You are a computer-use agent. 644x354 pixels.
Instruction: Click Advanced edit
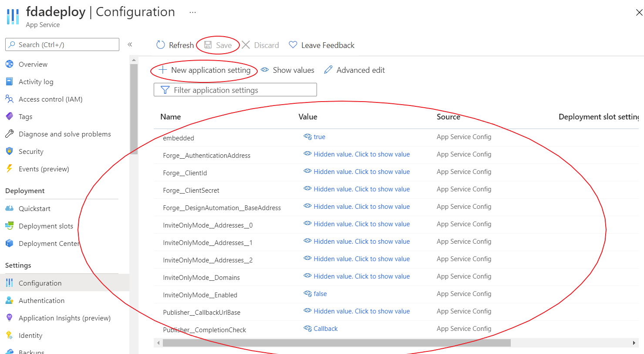[x=354, y=70]
